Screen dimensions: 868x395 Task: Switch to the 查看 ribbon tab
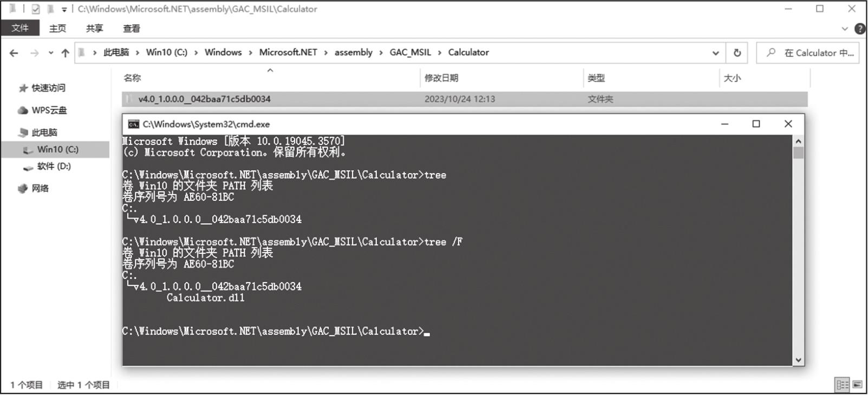pos(132,28)
